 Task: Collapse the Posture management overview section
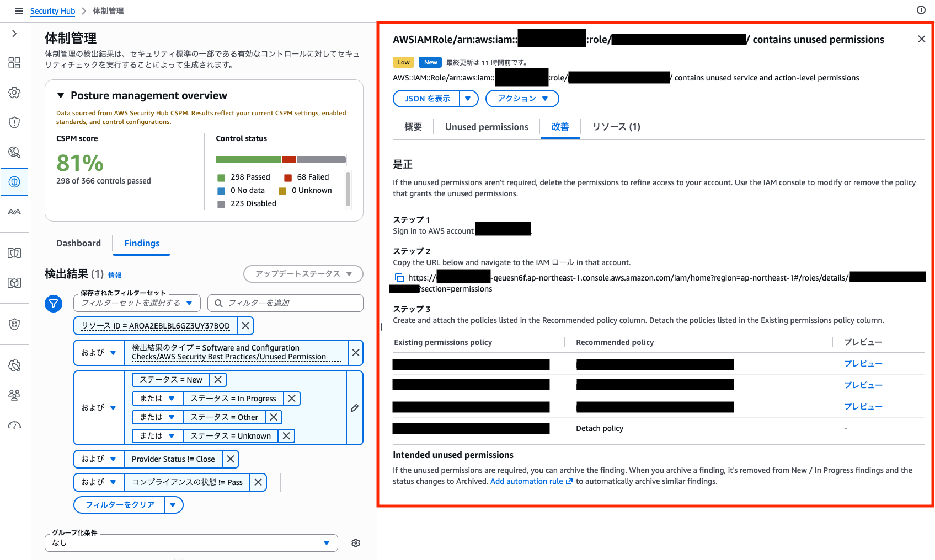point(61,95)
